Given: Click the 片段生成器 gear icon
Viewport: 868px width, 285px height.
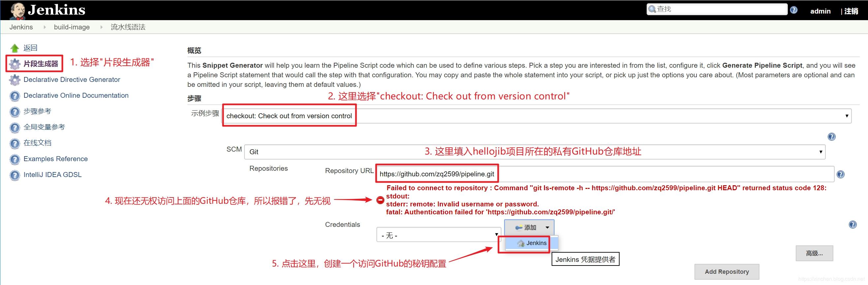Looking at the screenshot, I should click(x=15, y=64).
